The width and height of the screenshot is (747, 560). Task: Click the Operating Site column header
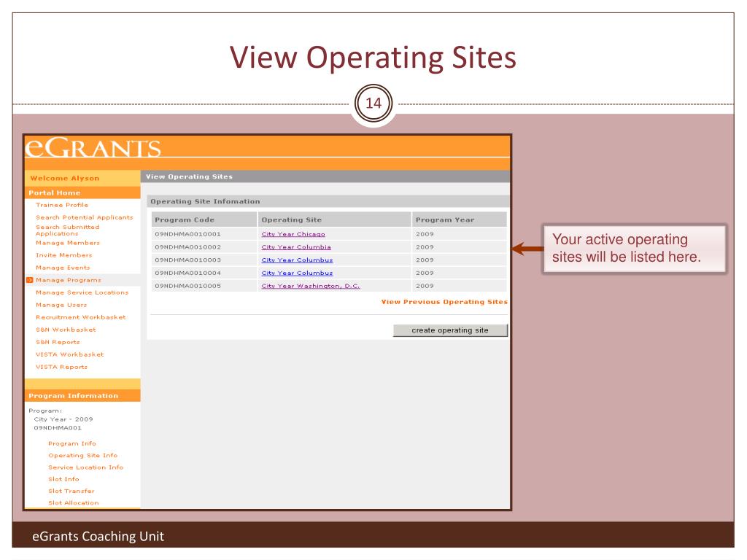[334, 219]
